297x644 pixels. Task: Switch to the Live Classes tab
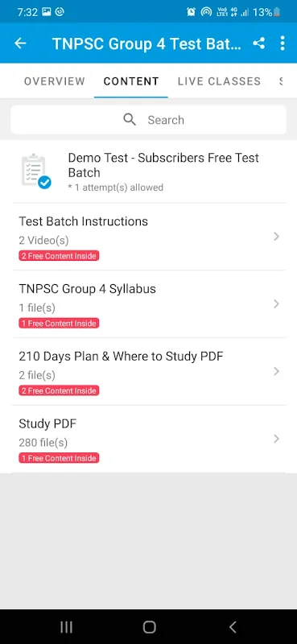pos(219,81)
